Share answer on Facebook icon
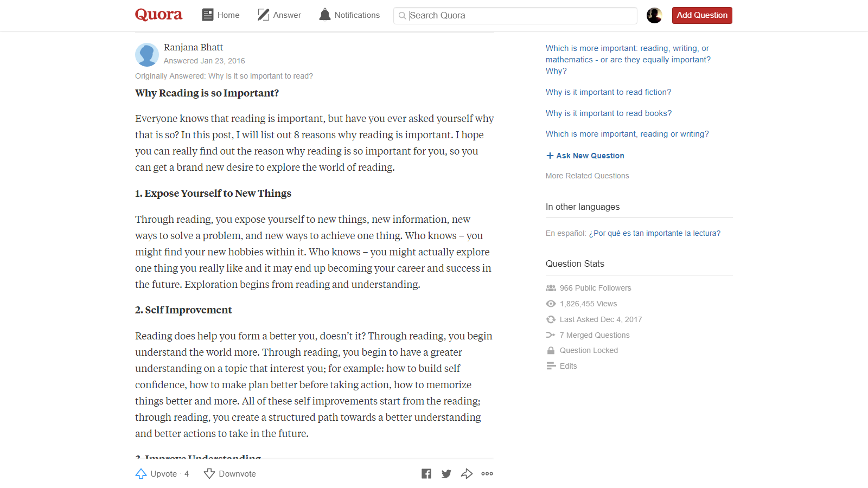The image size is (868, 488). click(x=426, y=474)
